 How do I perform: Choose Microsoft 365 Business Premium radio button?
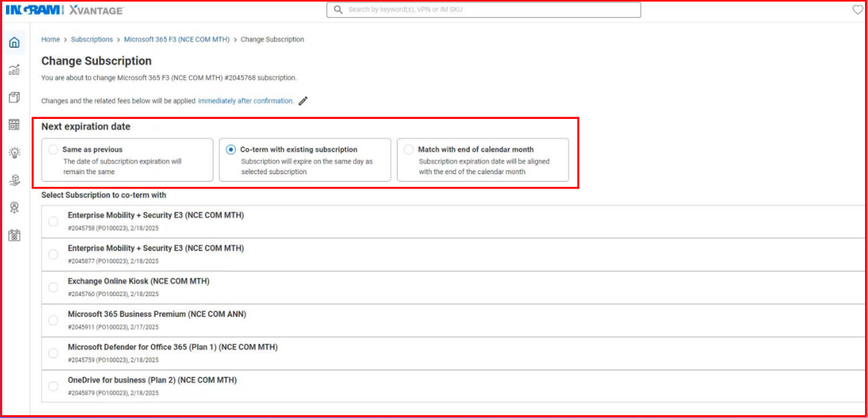[x=53, y=321]
